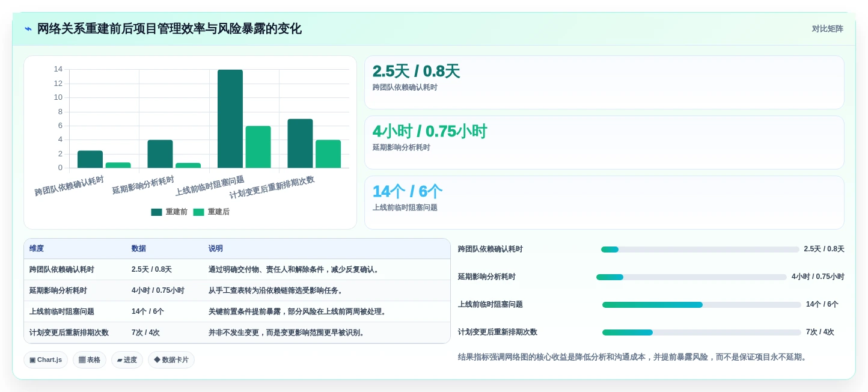The height and width of the screenshot is (392, 868).
Task: Click the table cell 14个 / 6个
Action: (148, 312)
